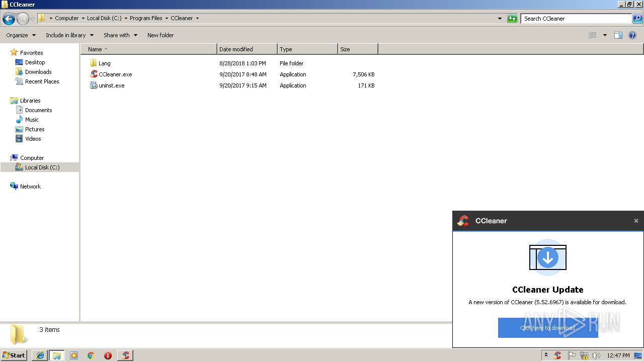The height and width of the screenshot is (362, 644).
Task: Close the CCleaner update popup
Action: 636,221
